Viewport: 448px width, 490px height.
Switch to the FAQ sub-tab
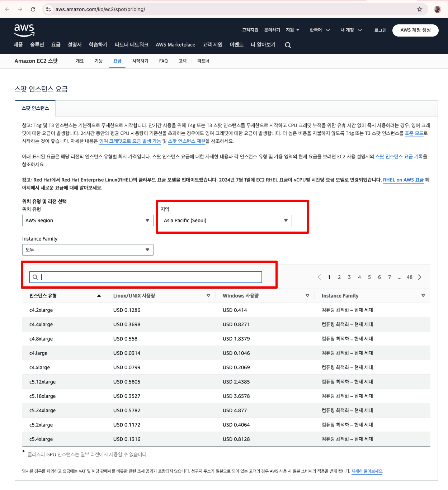[164, 61]
